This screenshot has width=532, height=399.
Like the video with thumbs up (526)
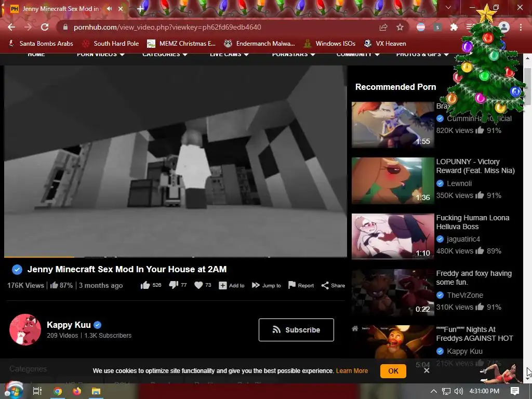(151, 285)
